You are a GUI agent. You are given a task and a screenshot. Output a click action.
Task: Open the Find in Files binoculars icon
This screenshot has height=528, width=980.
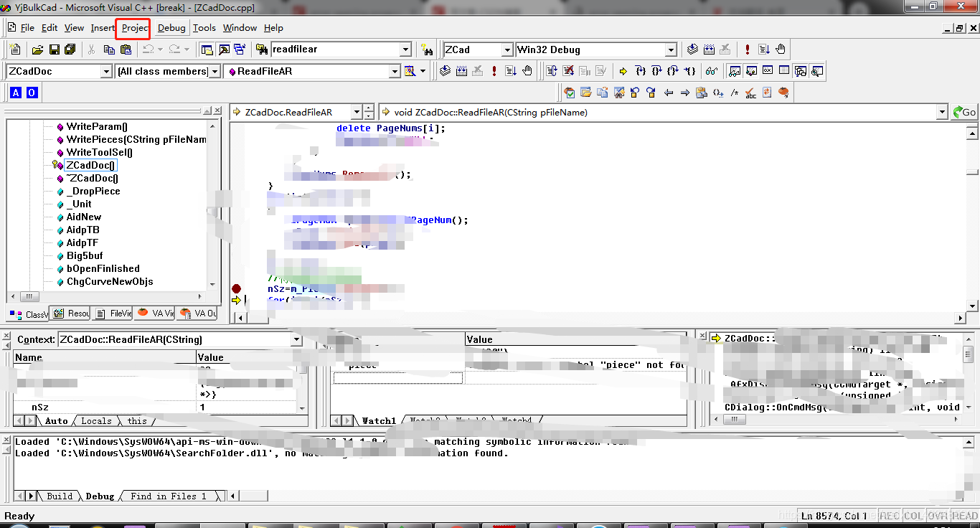point(428,51)
